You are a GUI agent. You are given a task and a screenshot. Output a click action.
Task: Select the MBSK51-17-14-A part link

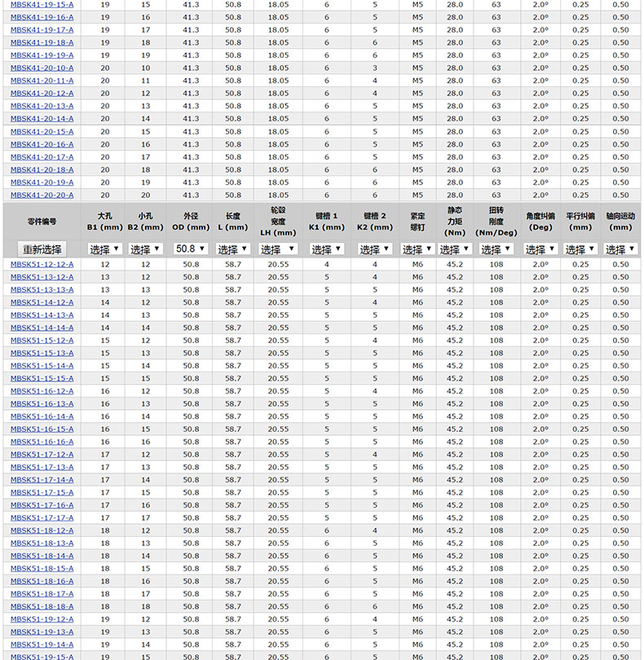42,480
